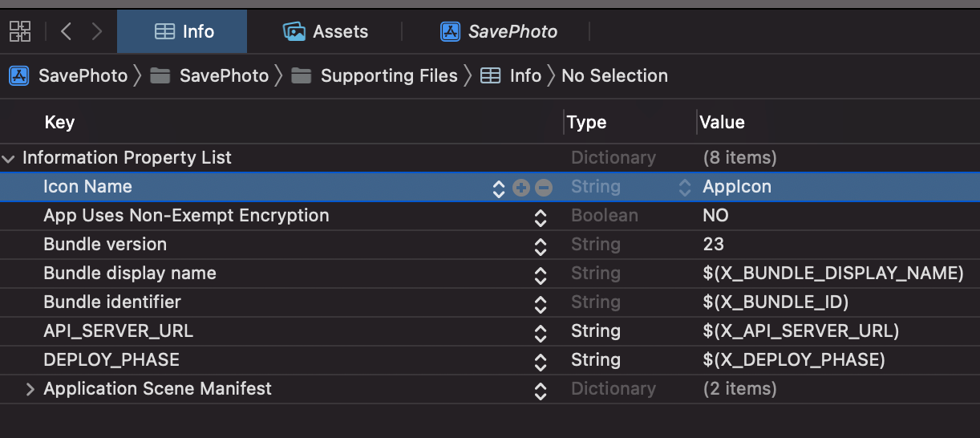This screenshot has height=438, width=980.
Task: Open the related items grid menu
Action: click(x=20, y=32)
